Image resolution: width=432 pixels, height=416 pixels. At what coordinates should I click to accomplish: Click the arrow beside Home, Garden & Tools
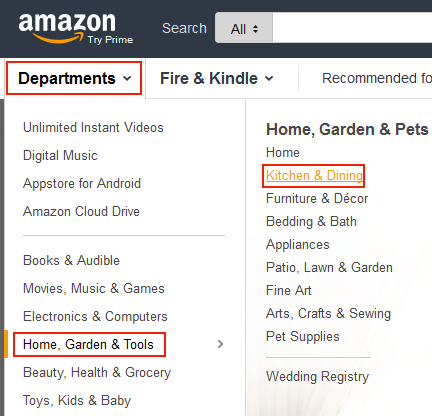click(220, 344)
